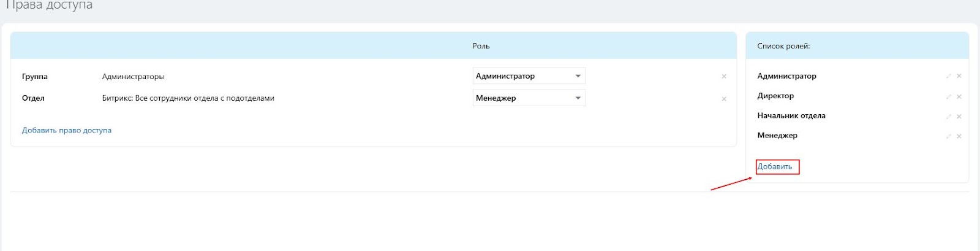
Task: Edit the Администратор role with pencil icon
Action: [949, 76]
